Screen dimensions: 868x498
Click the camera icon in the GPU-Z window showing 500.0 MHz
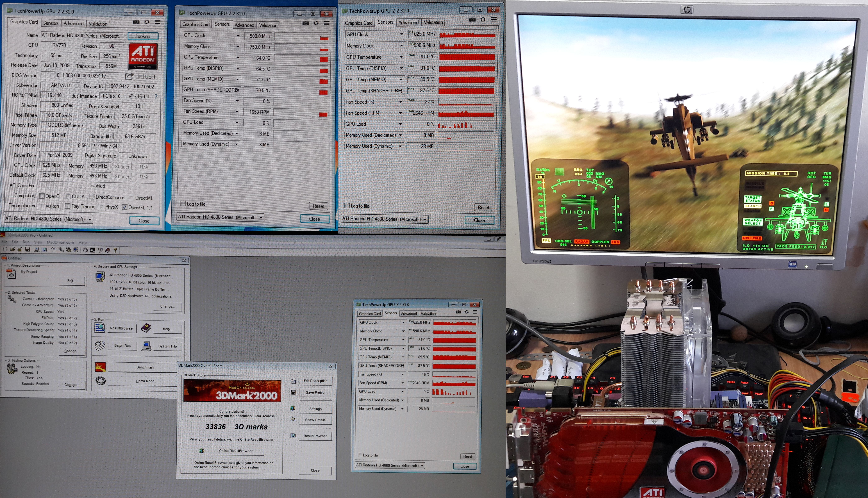click(306, 23)
